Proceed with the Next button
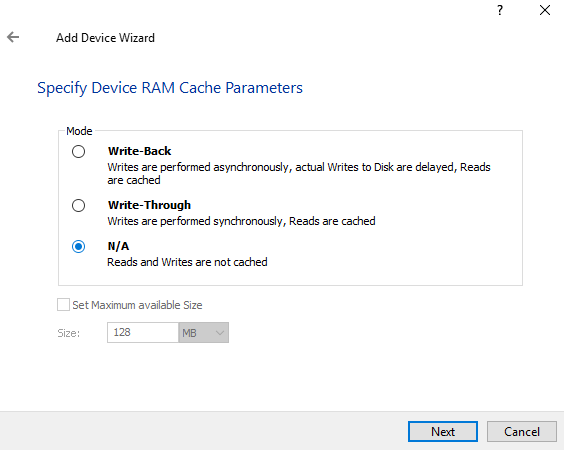The width and height of the screenshot is (564, 450). click(443, 431)
